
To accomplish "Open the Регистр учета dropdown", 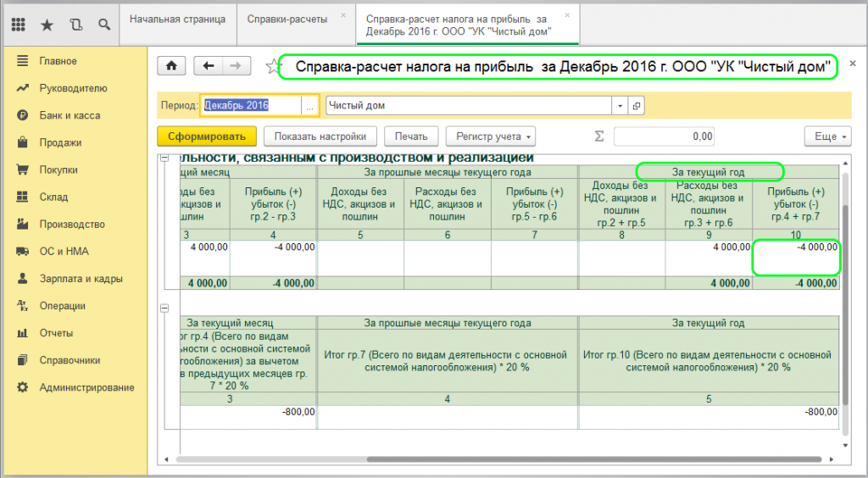I will coord(491,136).
